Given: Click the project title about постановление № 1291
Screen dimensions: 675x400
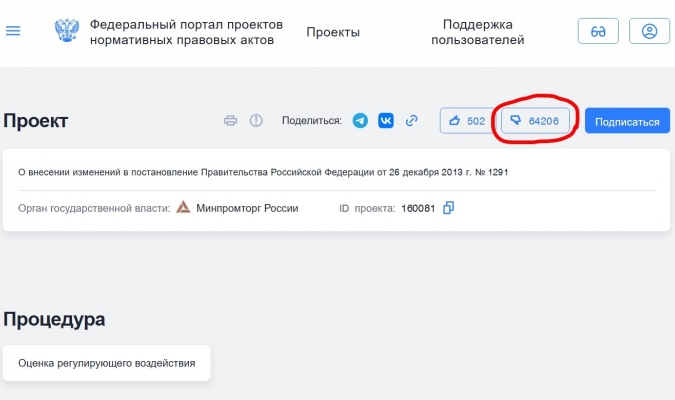Looking at the screenshot, I should tap(264, 172).
